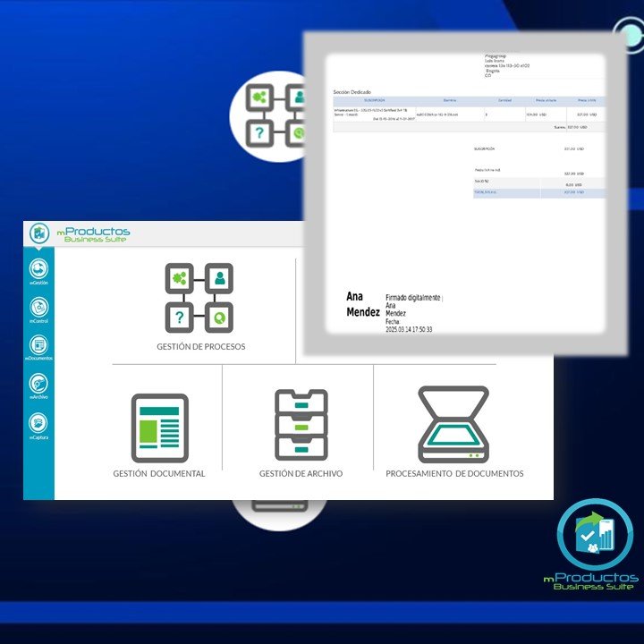Select the Gestión de Archivo cabinet icon
The height and width of the screenshot is (644, 644).
coord(301,424)
